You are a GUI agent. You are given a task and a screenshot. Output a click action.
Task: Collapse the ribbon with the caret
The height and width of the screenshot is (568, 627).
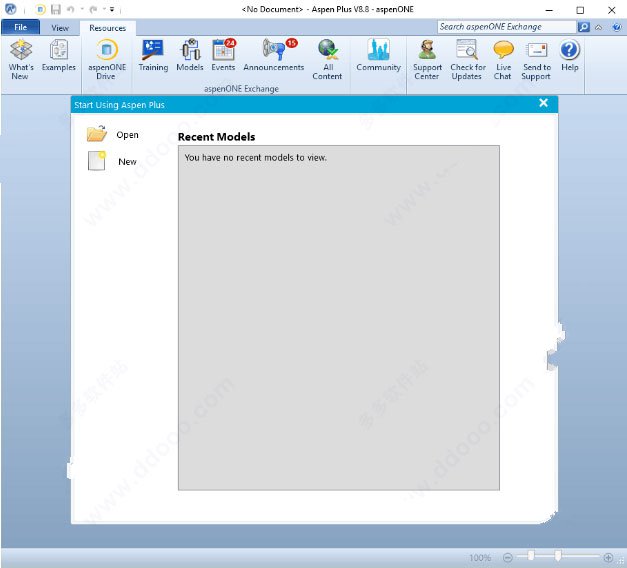click(599, 27)
